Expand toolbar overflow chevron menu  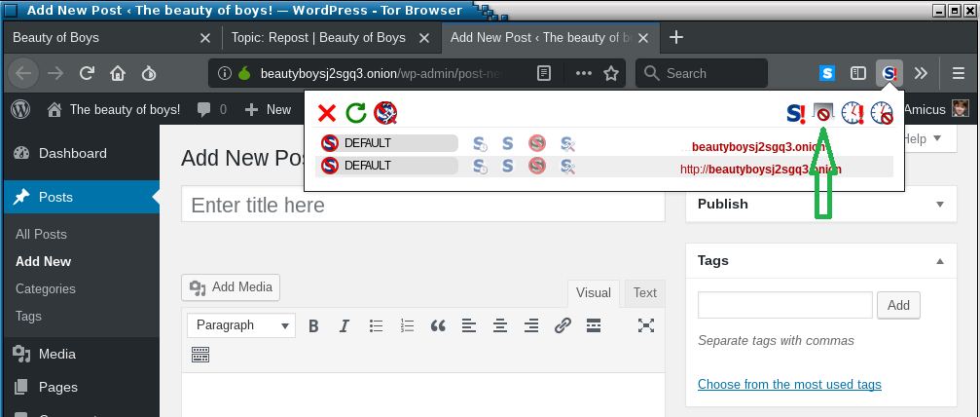coord(921,73)
